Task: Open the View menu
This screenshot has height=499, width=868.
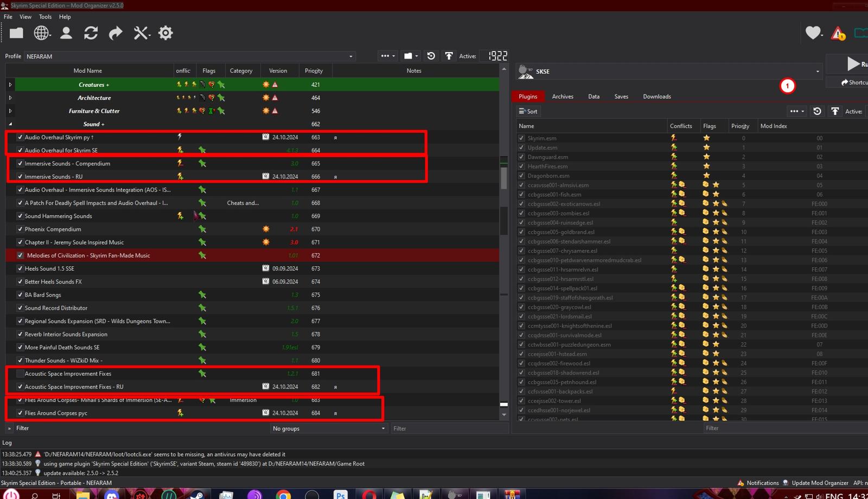Action: coord(25,17)
